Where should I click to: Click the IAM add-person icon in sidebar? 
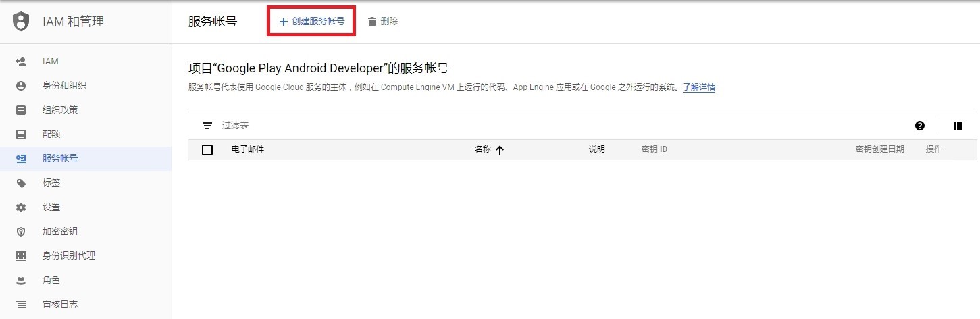(x=21, y=62)
